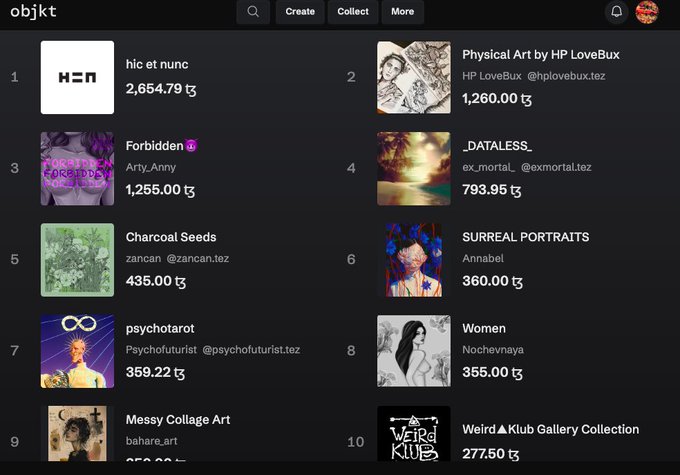Open Forbidden collection thumbnail
The height and width of the screenshot is (475, 680).
tap(77, 168)
